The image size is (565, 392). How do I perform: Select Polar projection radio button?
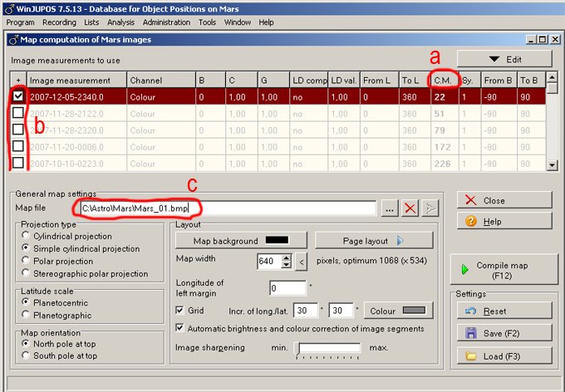[27, 261]
